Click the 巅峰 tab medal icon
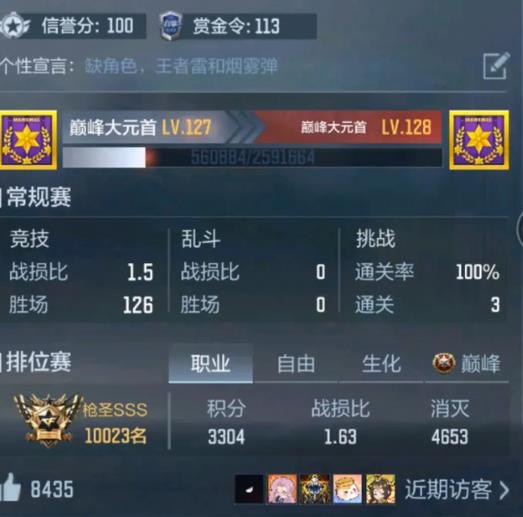The width and height of the screenshot is (523, 517). pos(444,363)
